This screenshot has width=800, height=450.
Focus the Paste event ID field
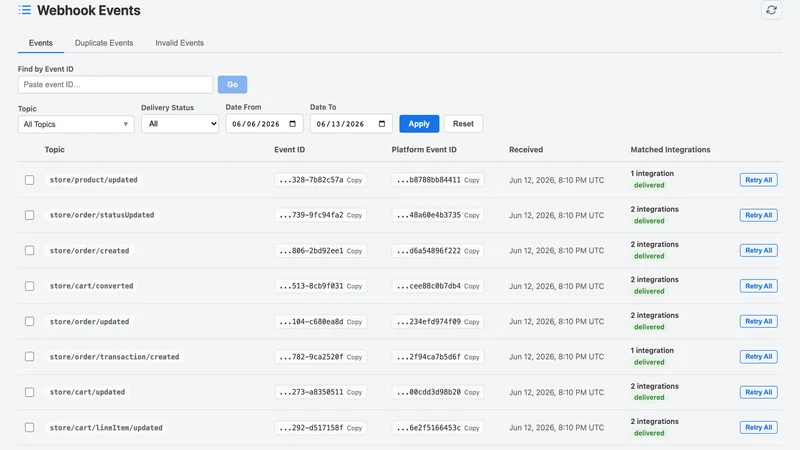(x=115, y=85)
